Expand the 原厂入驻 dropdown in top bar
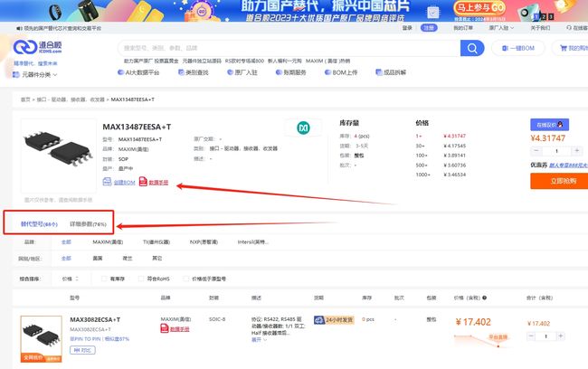 pyautogui.click(x=501, y=28)
